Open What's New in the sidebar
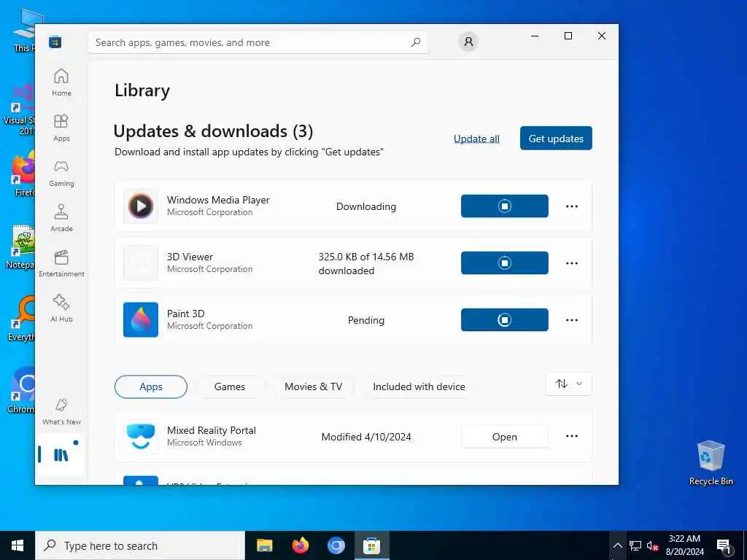This screenshot has width=747, height=560. point(61,411)
